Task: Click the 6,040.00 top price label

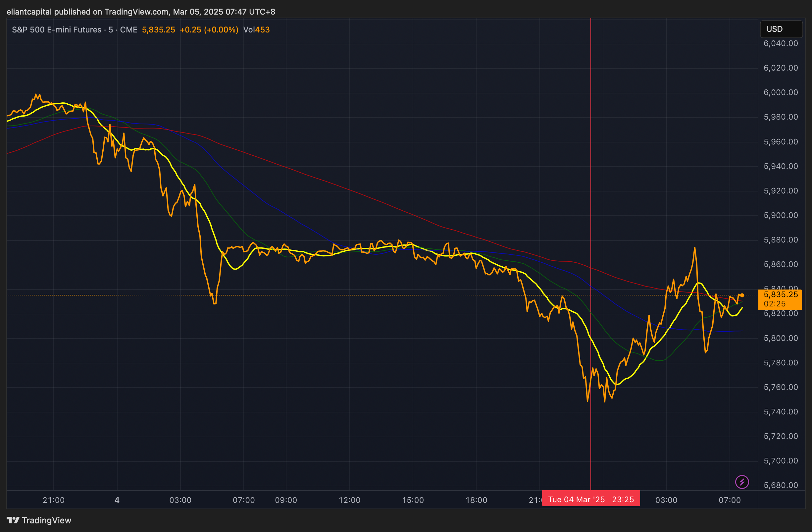Action: click(x=781, y=43)
